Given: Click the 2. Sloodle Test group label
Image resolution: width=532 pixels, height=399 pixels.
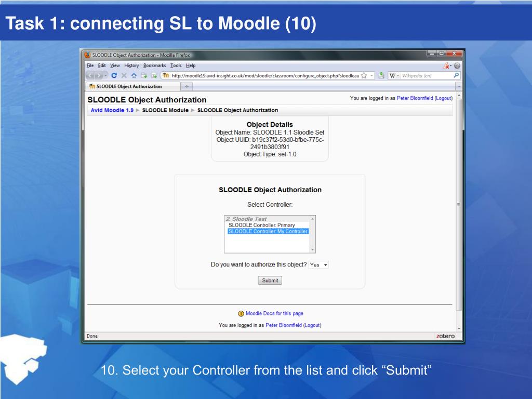Looking at the screenshot, I should coord(246,219).
